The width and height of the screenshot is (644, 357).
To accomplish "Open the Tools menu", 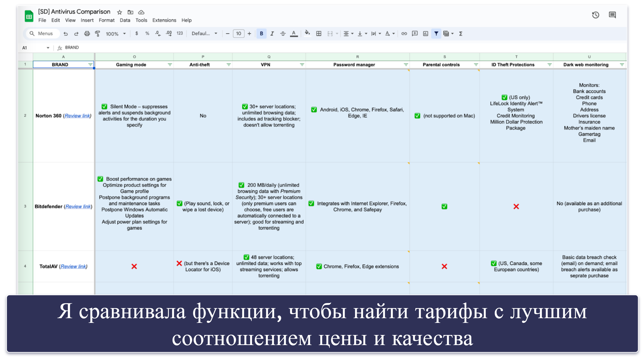I will click(141, 20).
